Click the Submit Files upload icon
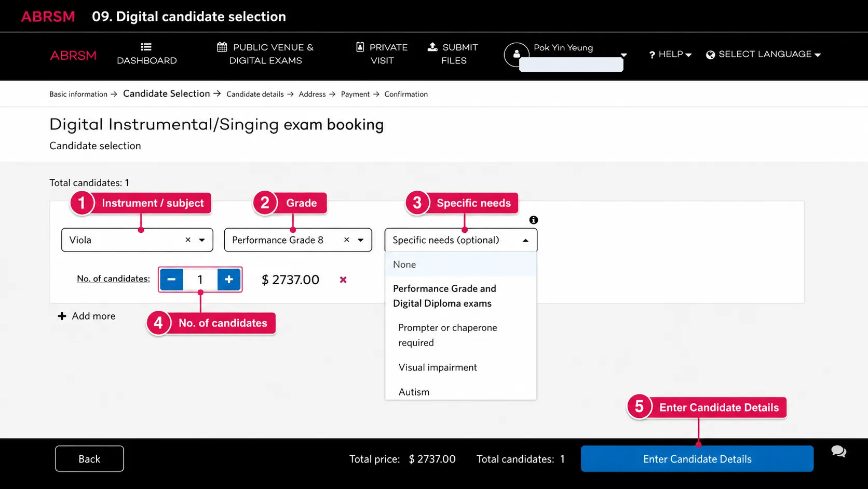868x489 pixels. point(432,47)
